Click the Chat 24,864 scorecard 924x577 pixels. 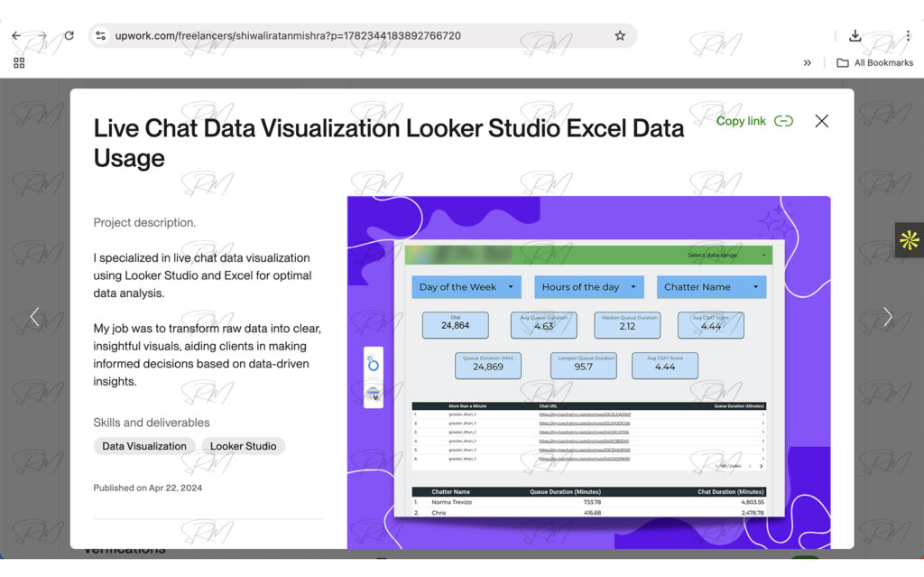coord(456,325)
